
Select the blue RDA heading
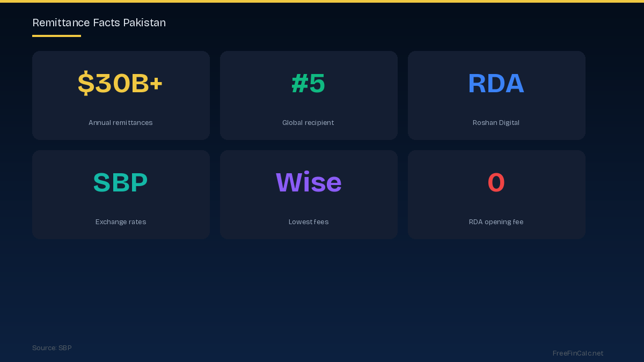coord(496,84)
